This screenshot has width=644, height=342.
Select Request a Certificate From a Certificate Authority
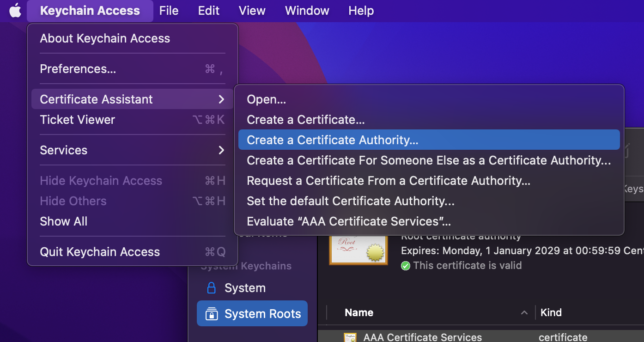pos(388,181)
